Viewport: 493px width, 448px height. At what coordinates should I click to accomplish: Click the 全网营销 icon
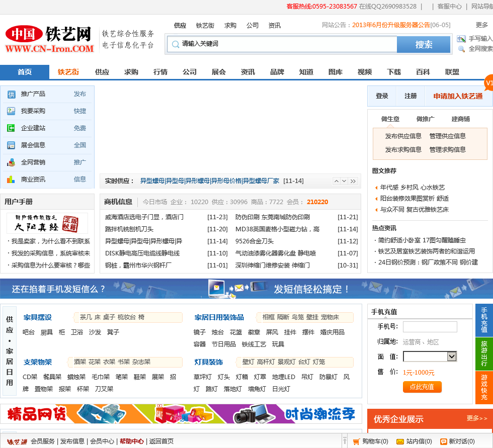pos(11,162)
